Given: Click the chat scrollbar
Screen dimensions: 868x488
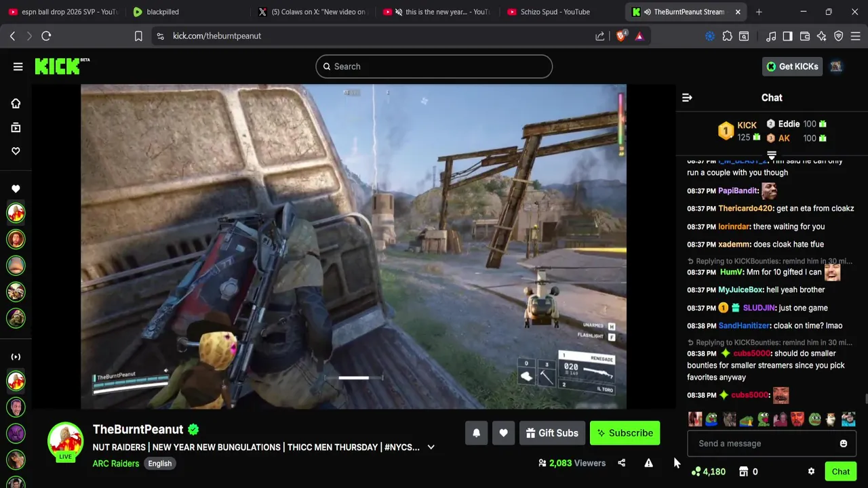Looking at the screenshot, I should click(x=865, y=400).
